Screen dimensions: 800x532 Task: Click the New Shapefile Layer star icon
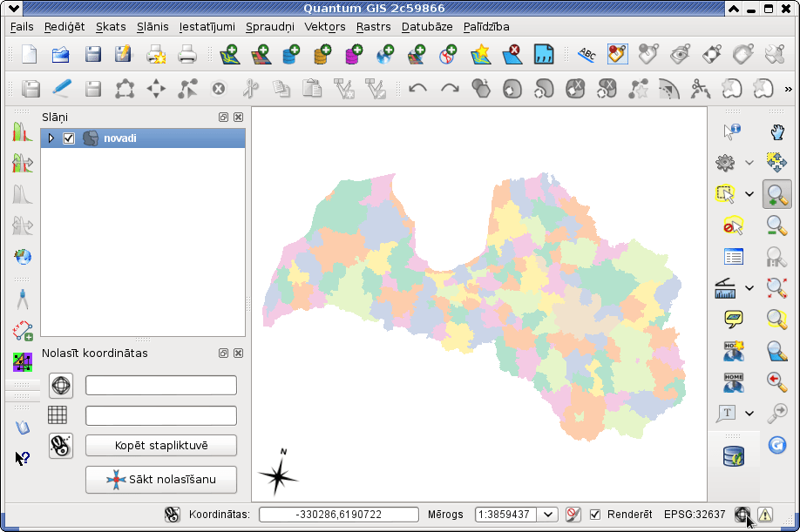481,54
